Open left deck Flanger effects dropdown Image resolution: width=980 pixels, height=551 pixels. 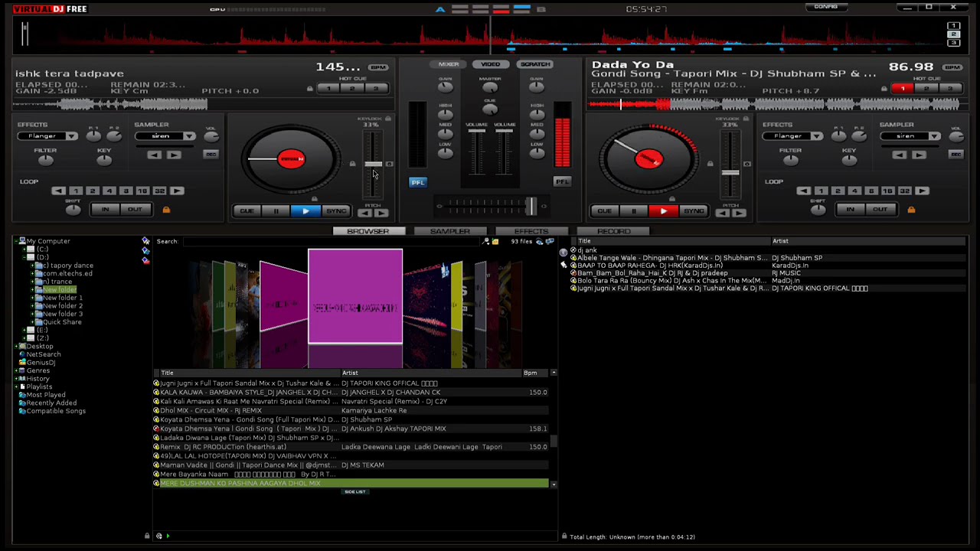point(71,136)
